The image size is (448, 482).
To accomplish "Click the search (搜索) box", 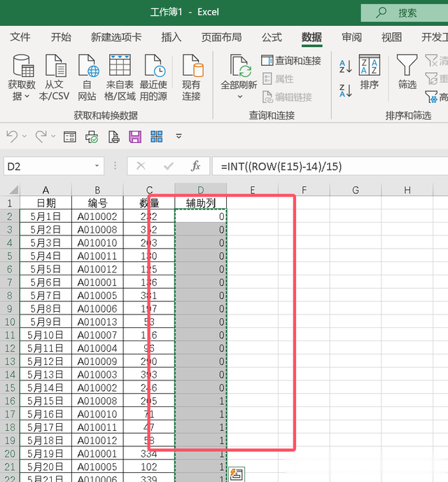I will pos(405,13).
